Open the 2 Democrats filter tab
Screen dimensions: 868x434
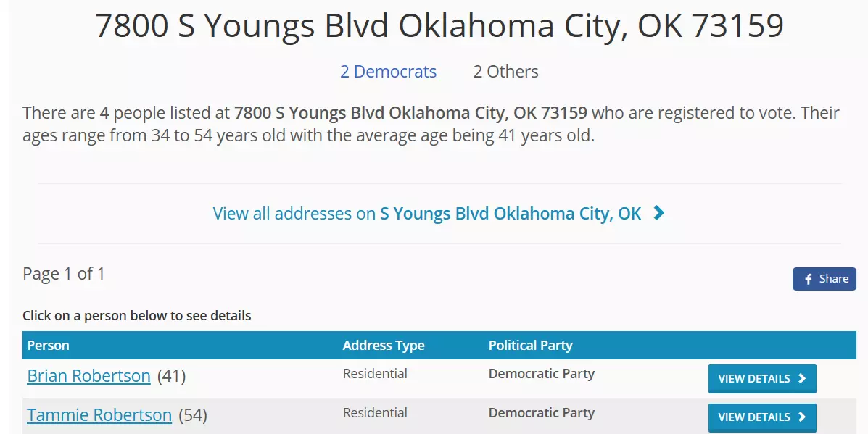[x=388, y=72]
